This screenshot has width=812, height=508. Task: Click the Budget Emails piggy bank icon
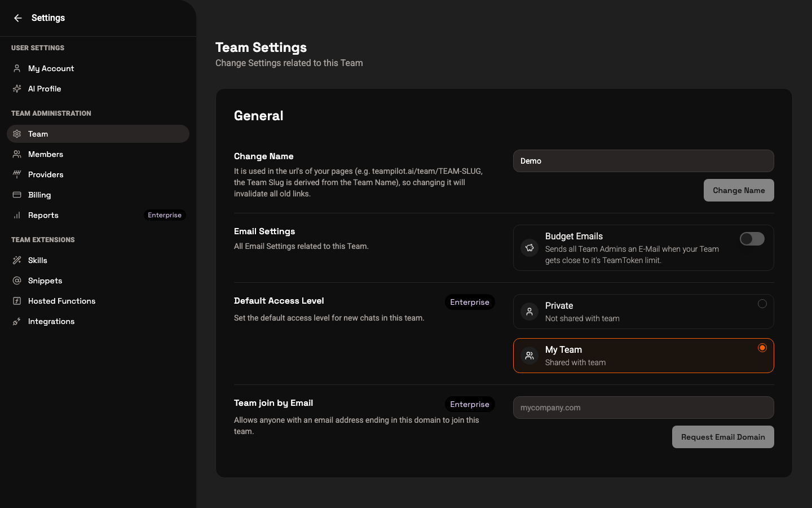[x=529, y=248]
